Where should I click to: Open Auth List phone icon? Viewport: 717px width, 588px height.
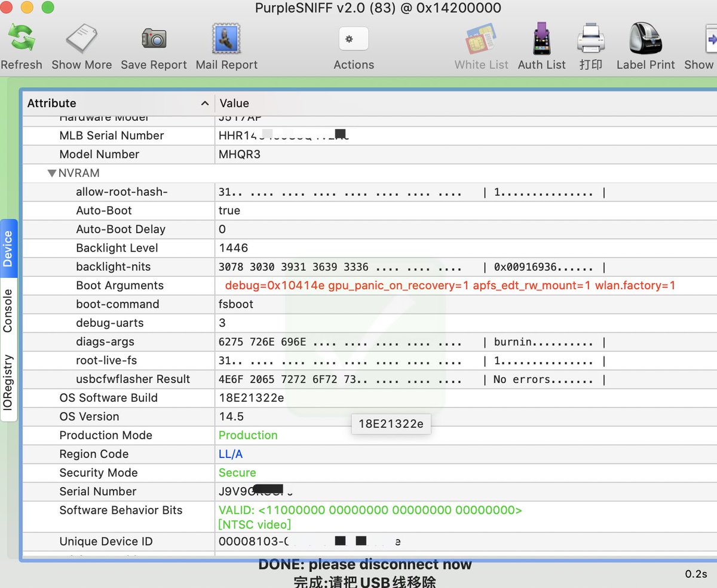[x=541, y=38]
